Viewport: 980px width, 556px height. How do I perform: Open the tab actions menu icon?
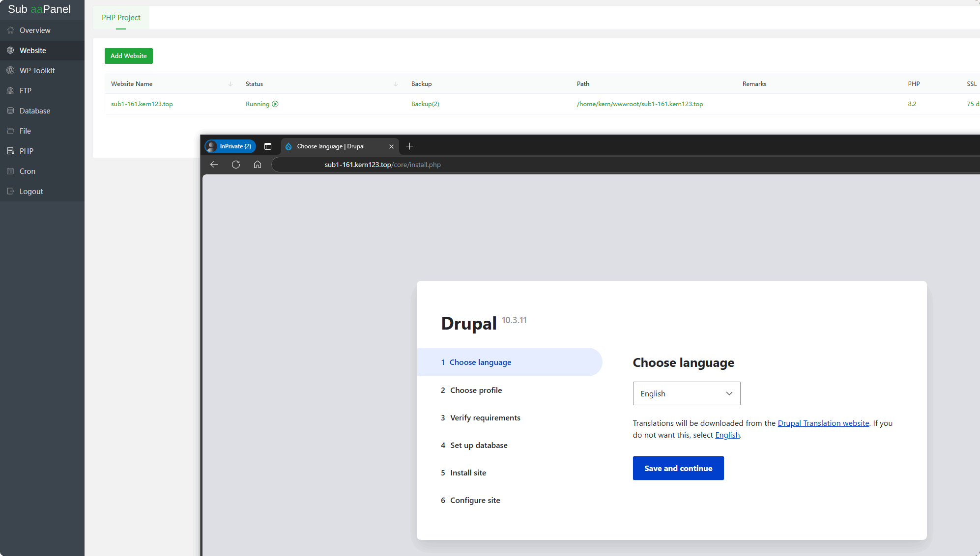(268, 146)
